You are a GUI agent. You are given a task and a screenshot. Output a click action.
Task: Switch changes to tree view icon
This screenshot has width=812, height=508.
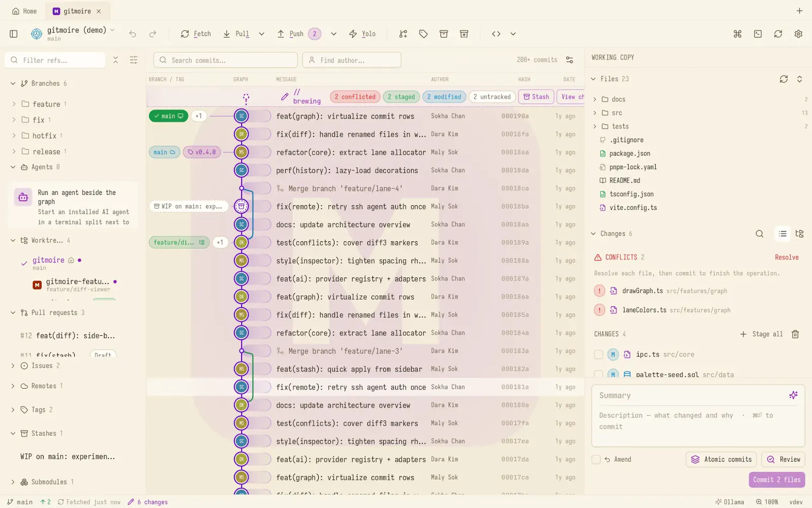800,234
